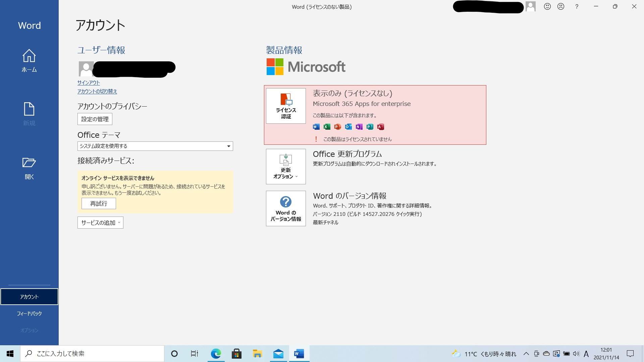Click the title bar profile avatar icon
644x362 pixels.
pos(531,6)
